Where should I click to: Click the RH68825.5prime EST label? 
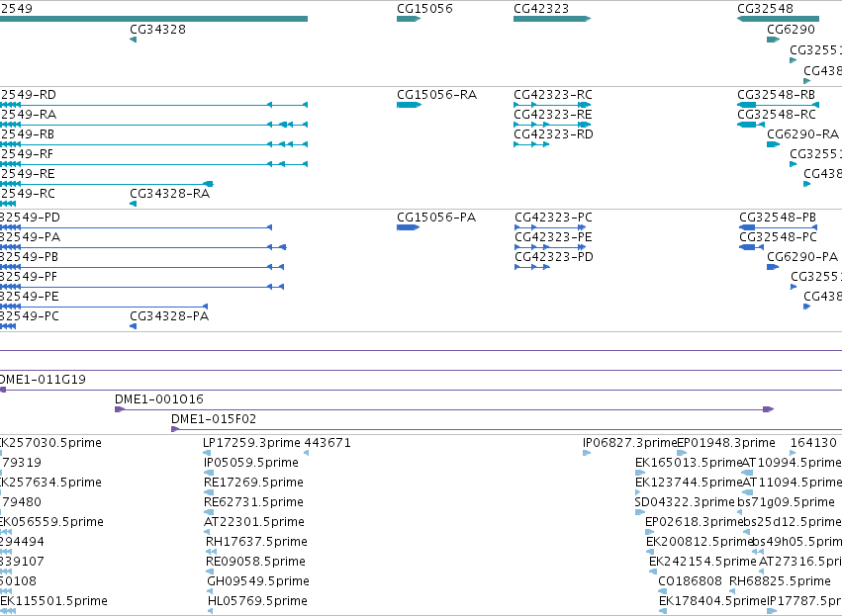(780, 581)
